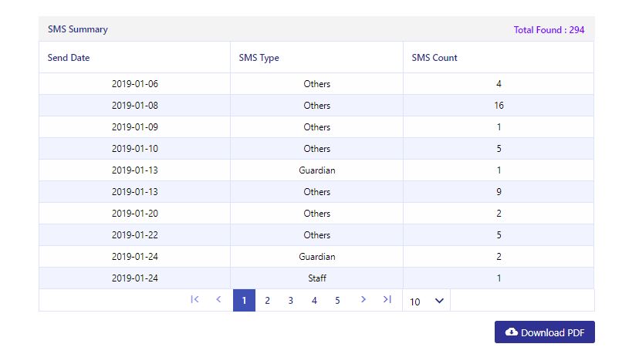
Task: Go to previous page arrow
Action: (x=218, y=300)
